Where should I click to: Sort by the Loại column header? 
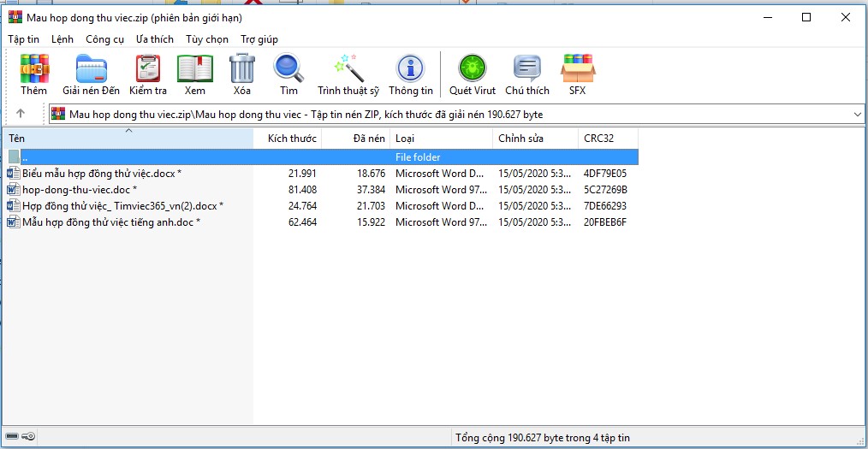pos(441,139)
